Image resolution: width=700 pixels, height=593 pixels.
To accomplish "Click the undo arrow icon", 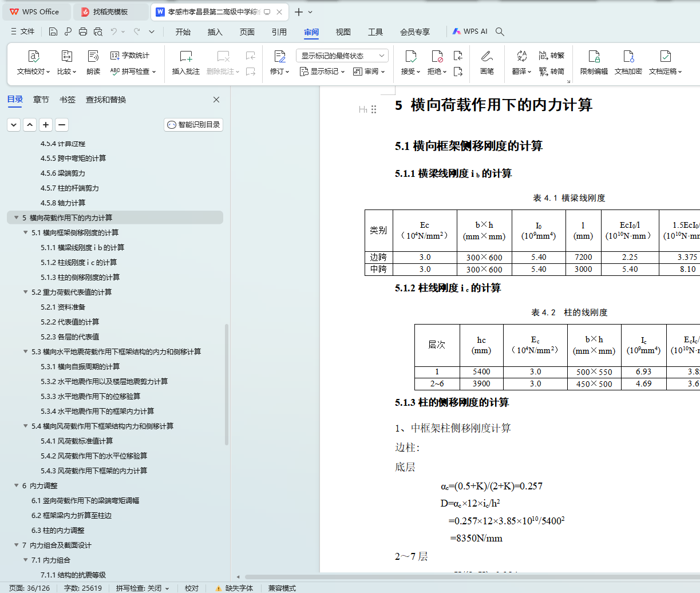I will (114, 31).
